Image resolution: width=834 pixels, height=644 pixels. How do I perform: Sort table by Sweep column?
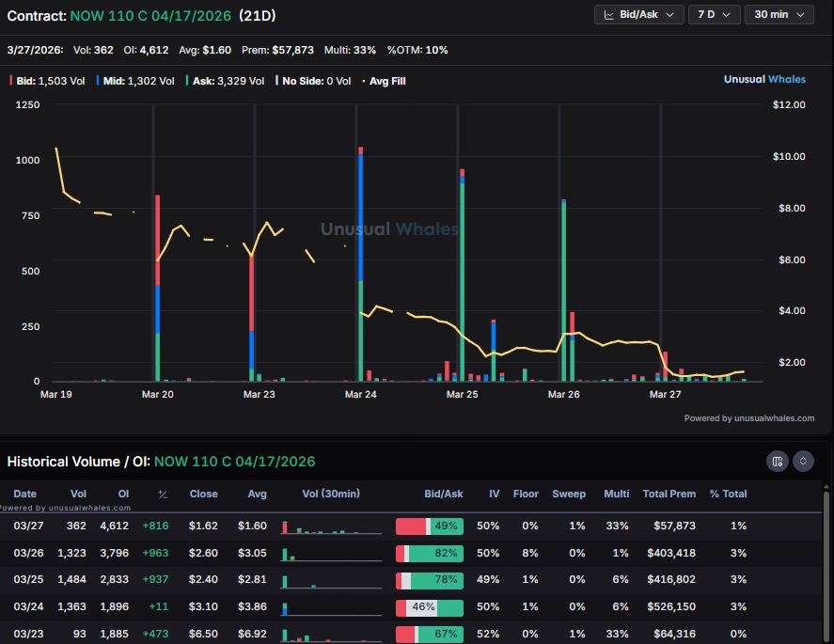coord(569,494)
